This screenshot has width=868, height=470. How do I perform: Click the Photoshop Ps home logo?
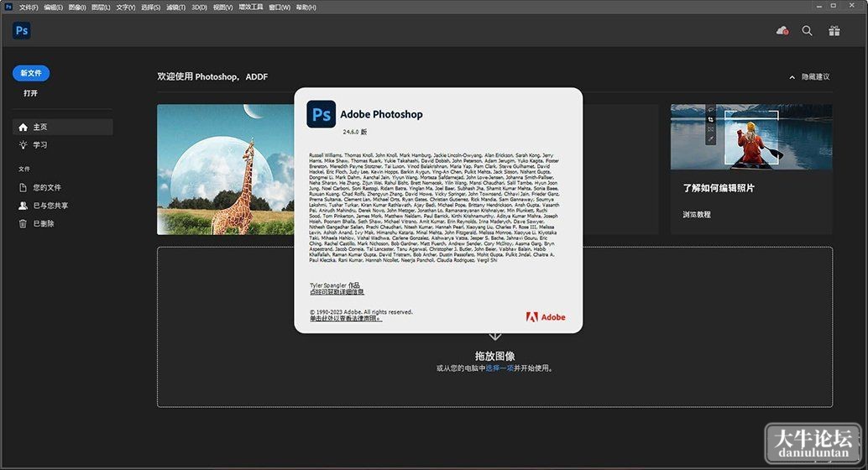pyautogui.click(x=22, y=30)
